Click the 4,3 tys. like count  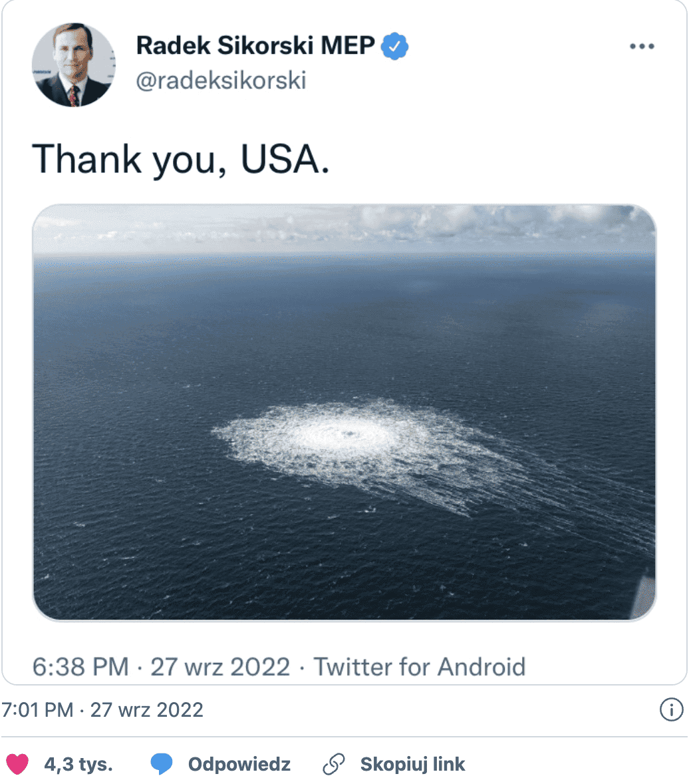78,764
